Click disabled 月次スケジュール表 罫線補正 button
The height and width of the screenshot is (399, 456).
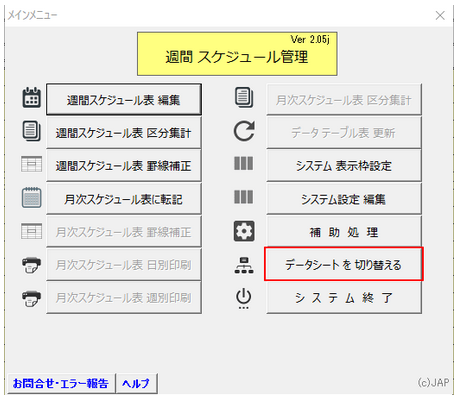(x=124, y=232)
